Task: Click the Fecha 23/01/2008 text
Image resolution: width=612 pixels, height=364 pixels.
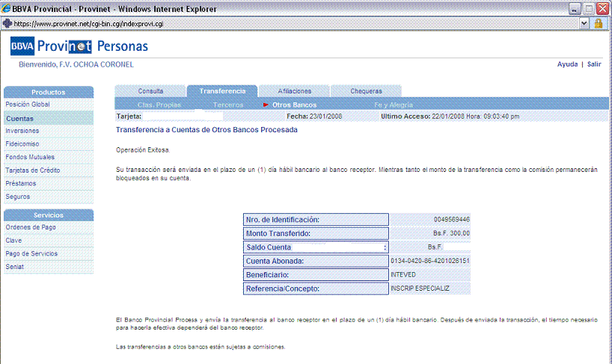Action: [314, 116]
